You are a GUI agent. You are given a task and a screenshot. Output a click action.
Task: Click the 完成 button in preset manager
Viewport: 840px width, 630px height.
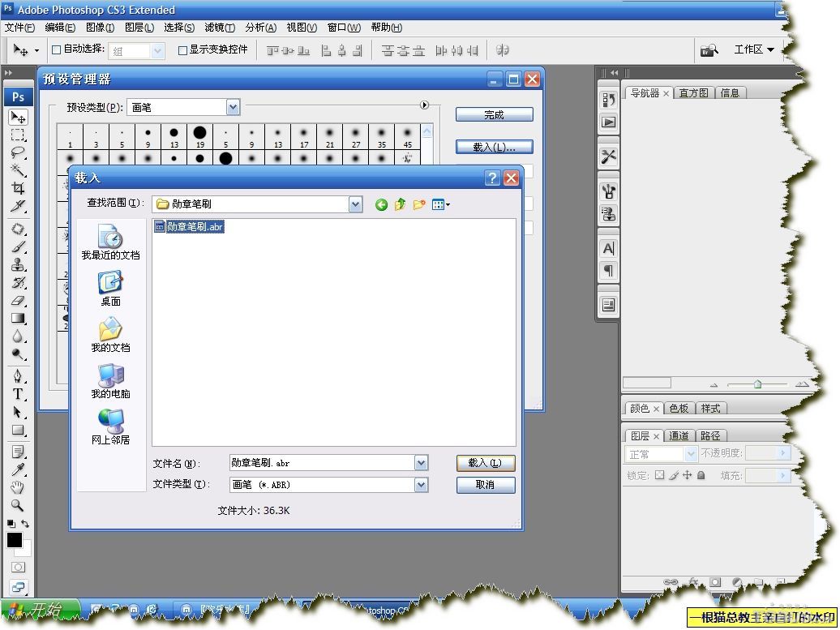494,114
